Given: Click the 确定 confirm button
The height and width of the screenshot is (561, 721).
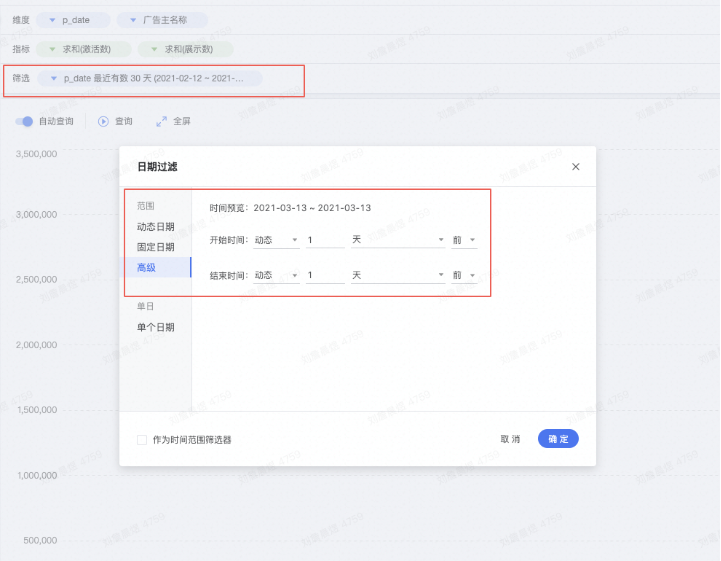Looking at the screenshot, I should (558, 439).
